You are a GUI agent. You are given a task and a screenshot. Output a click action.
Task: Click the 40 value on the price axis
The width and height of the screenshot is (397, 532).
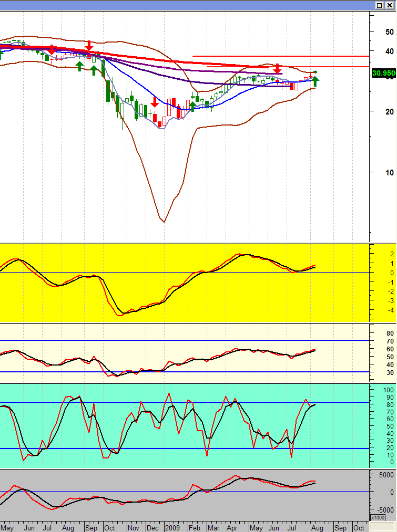[390, 51]
